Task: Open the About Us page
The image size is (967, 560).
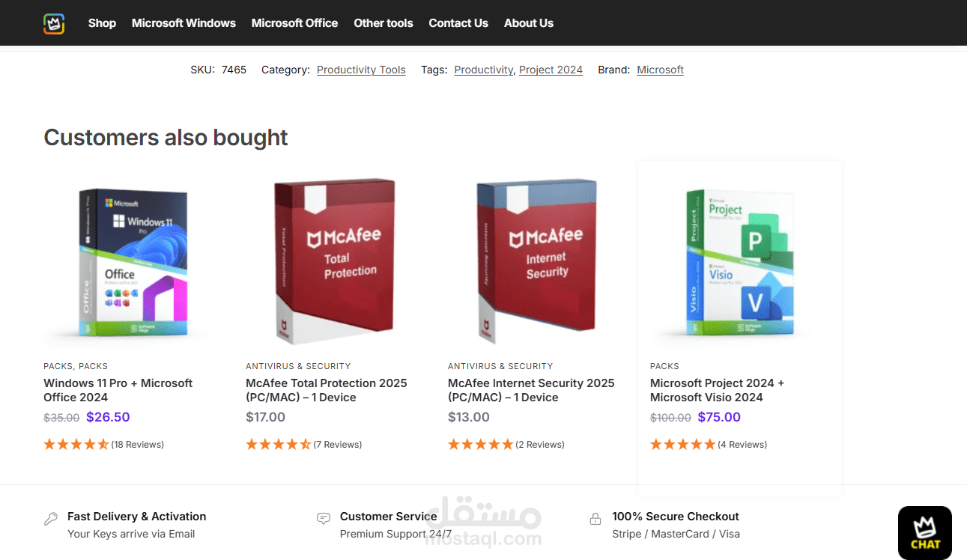Action: [529, 23]
